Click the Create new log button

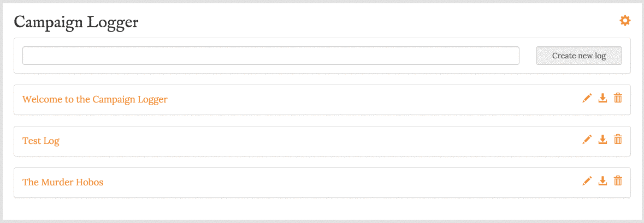click(578, 56)
